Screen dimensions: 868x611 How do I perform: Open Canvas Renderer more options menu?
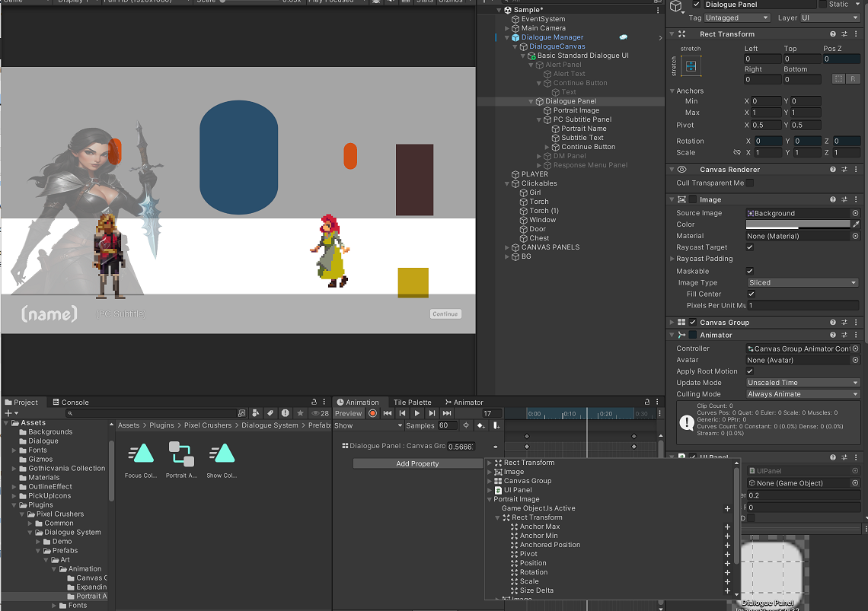click(856, 170)
